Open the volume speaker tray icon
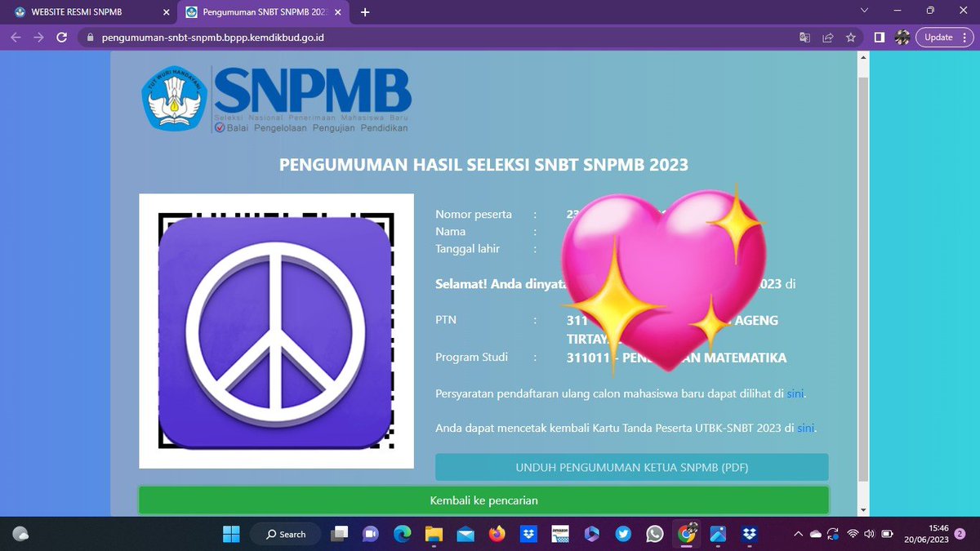 tap(869, 534)
